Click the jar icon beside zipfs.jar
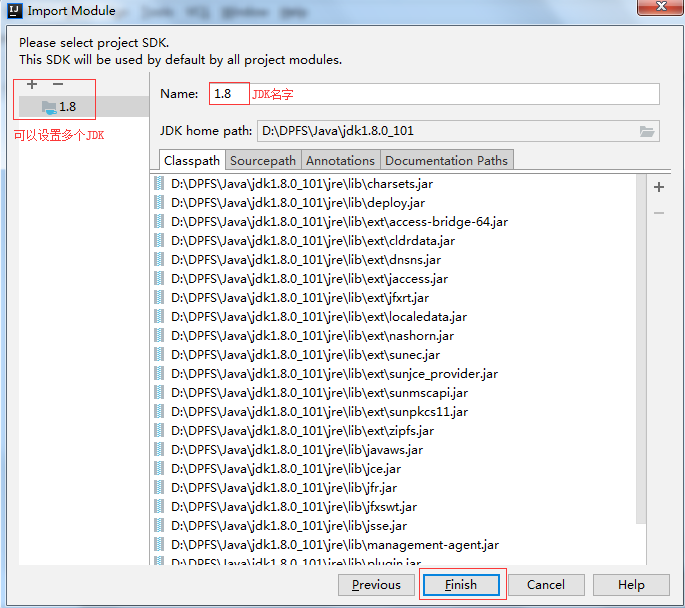Screen dimensions: 685x608 click(159, 431)
